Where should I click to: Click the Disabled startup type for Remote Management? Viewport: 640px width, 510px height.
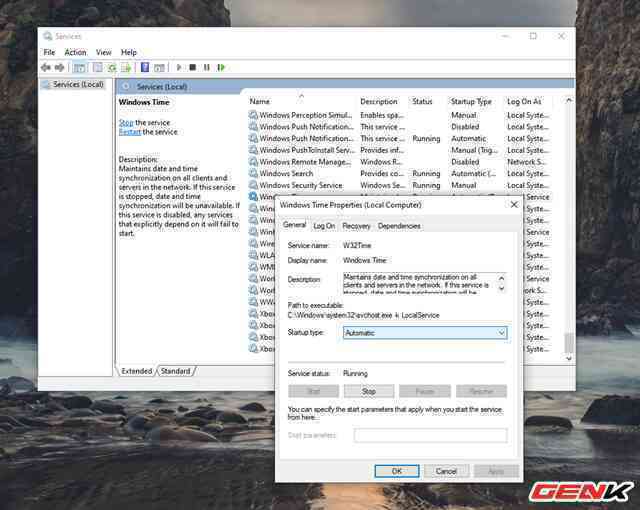click(x=465, y=162)
